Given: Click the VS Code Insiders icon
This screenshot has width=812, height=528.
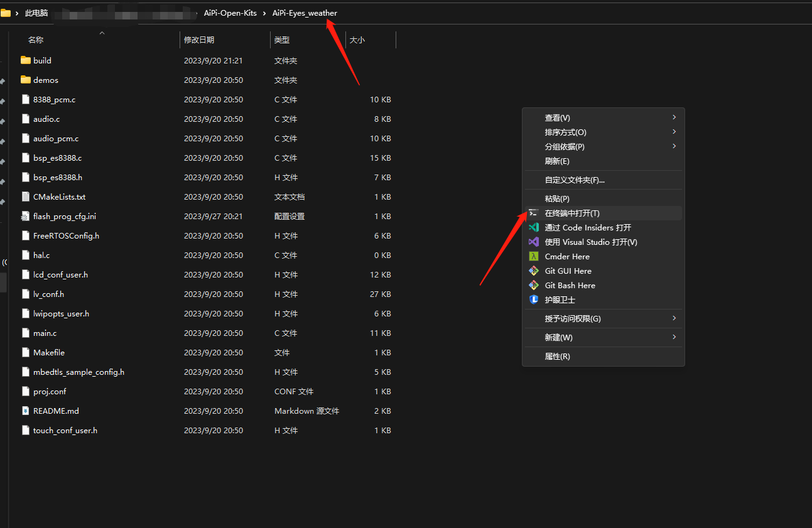Looking at the screenshot, I should click(x=533, y=227).
